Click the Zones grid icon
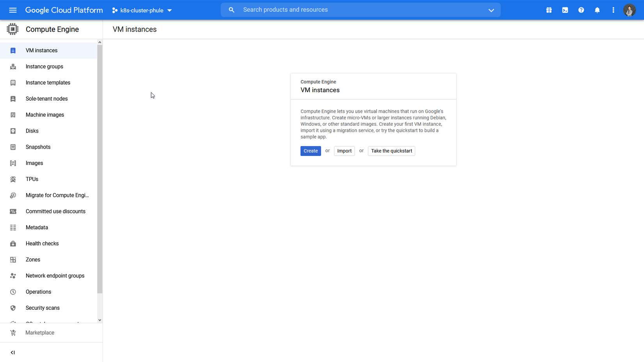The width and height of the screenshot is (644, 362). (13, 260)
